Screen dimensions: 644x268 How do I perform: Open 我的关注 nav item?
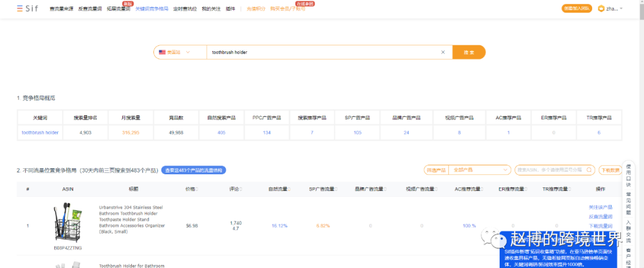coord(211,8)
